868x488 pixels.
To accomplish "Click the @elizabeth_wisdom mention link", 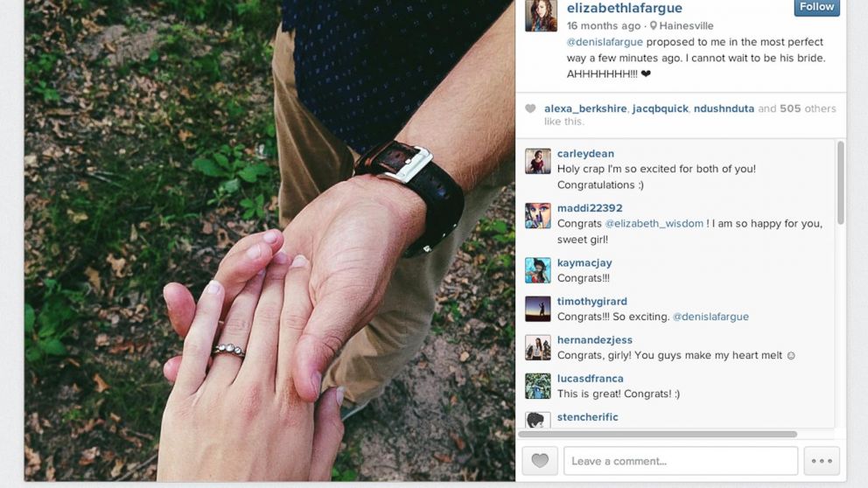I will pos(654,224).
